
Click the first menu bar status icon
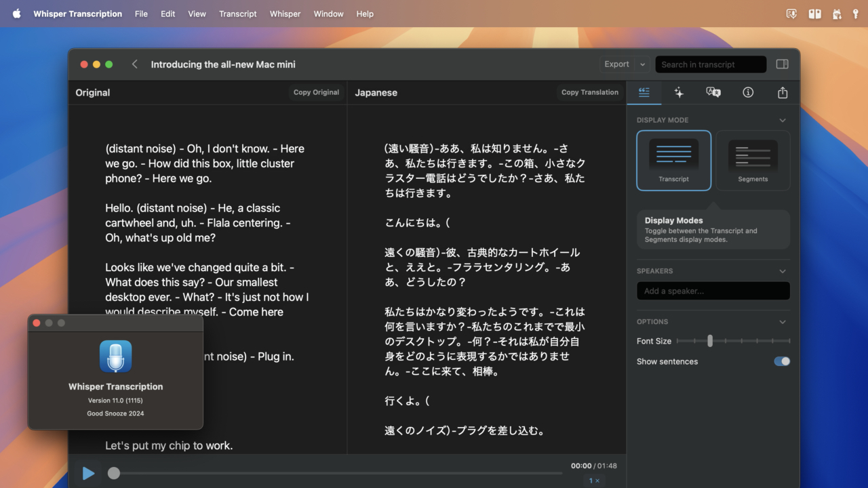click(x=791, y=14)
